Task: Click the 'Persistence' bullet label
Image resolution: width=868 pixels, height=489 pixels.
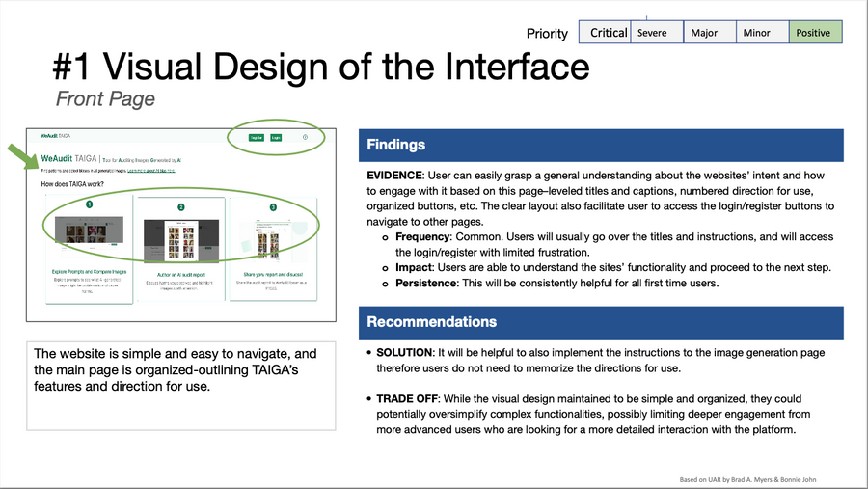Action: (425, 283)
